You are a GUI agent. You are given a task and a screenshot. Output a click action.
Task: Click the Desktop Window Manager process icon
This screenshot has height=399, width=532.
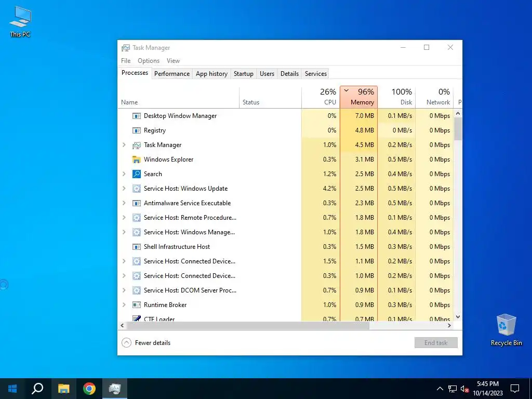137,116
